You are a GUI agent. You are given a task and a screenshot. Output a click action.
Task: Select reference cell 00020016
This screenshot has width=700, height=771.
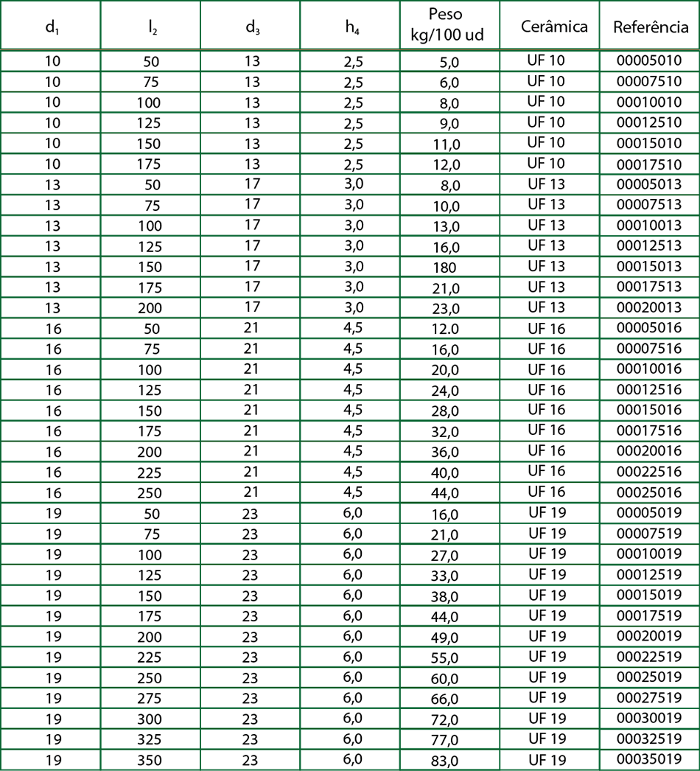649,451
